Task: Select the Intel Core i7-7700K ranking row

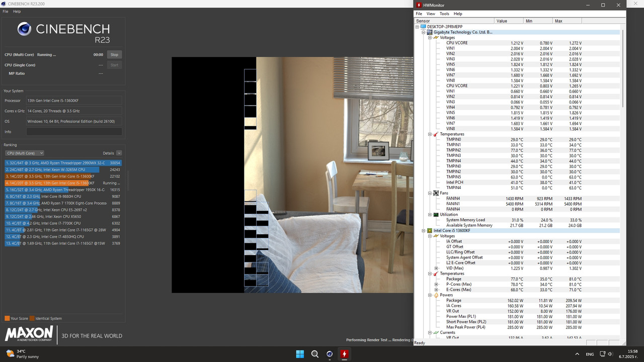Action: [63, 223]
